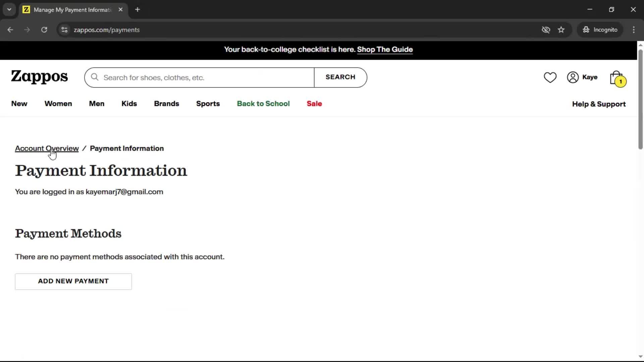Viewport: 644px width, 362px height.
Task: Click the Payment Methods heading
Action: click(x=68, y=234)
